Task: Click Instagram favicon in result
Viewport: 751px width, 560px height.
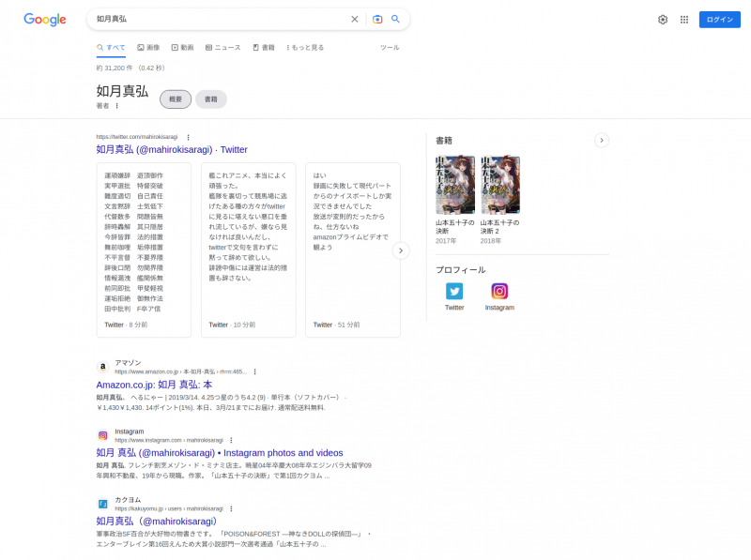Action: click(102, 435)
